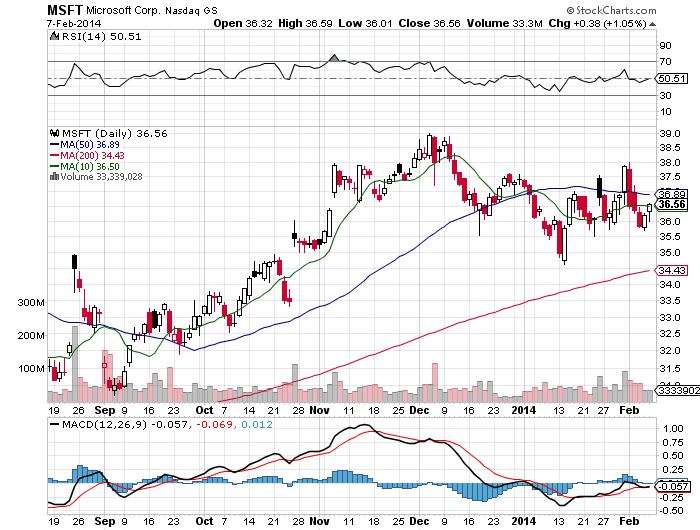Click the Dec label on price chart axis
The width and height of the screenshot is (700, 530).
coord(419,410)
